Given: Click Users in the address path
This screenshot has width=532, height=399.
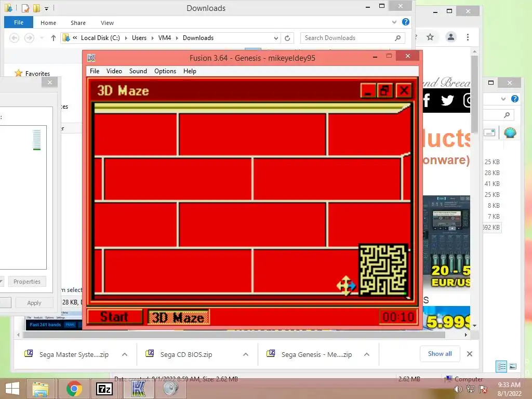Looking at the screenshot, I should tap(139, 37).
